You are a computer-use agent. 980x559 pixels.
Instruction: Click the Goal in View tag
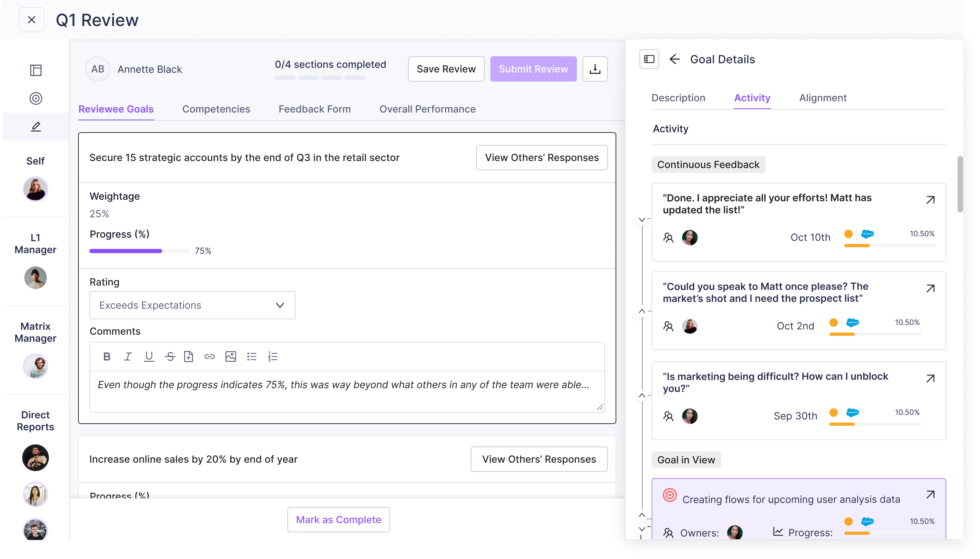pos(686,460)
